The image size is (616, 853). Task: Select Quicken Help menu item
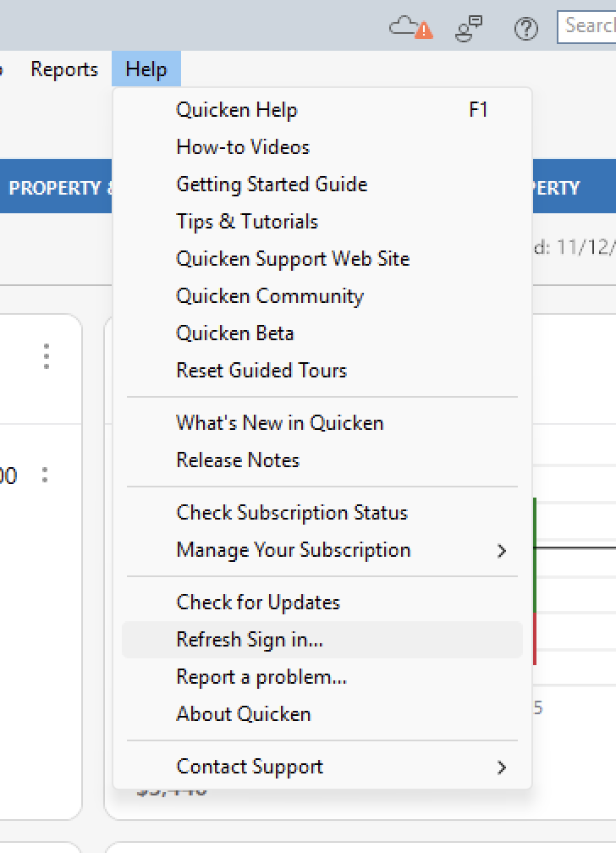(x=322, y=110)
